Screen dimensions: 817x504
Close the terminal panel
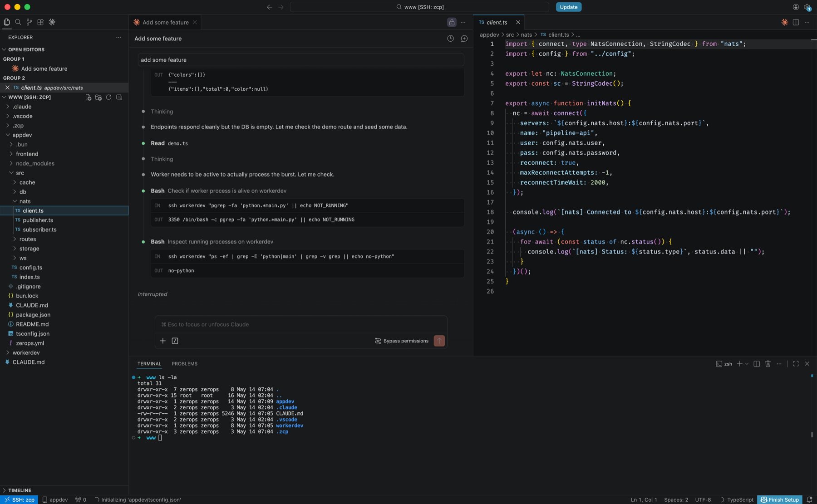click(807, 364)
